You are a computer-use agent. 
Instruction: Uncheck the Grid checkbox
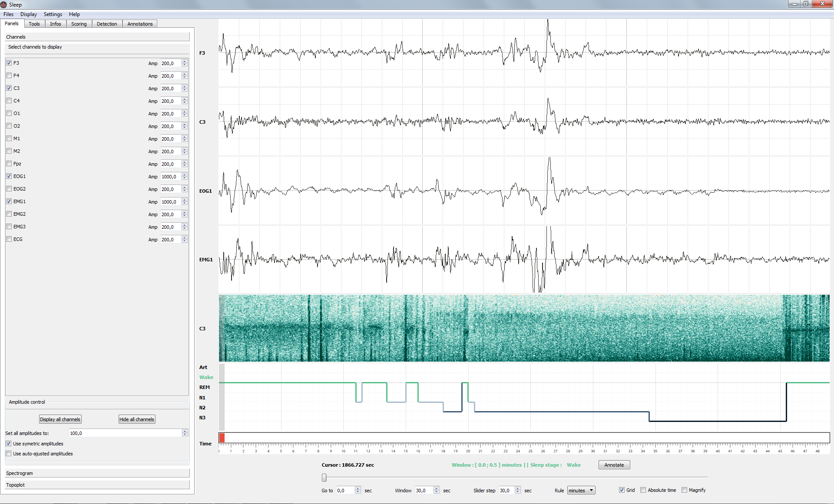pos(622,490)
